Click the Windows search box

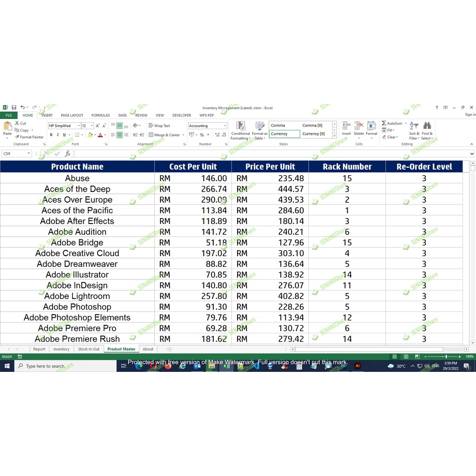coord(65,366)
